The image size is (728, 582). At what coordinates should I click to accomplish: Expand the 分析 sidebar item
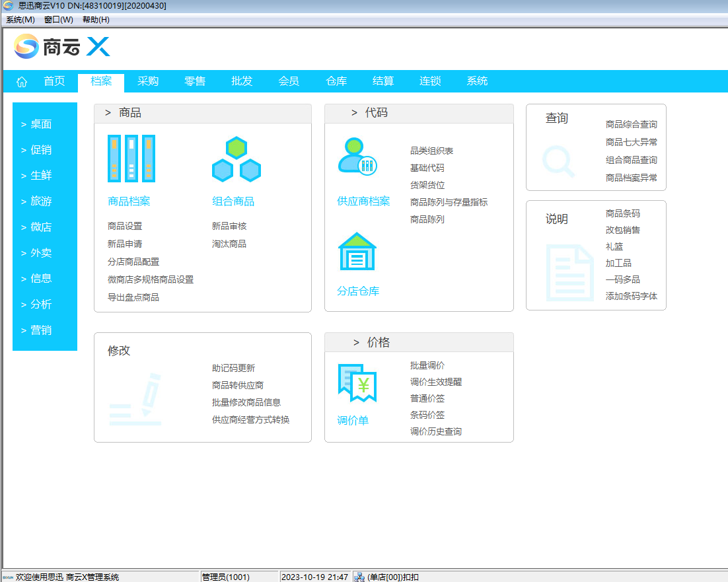pyautogui.click(x=36, y=305)
